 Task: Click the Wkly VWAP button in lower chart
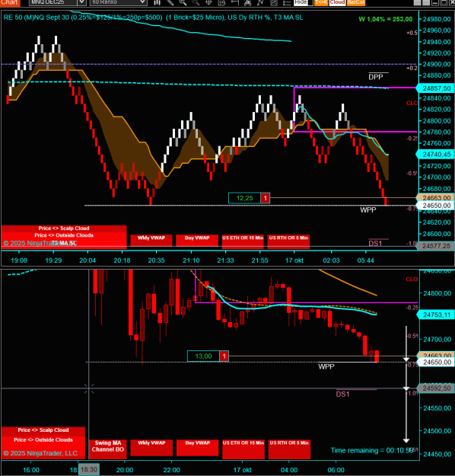click(151, 448)
